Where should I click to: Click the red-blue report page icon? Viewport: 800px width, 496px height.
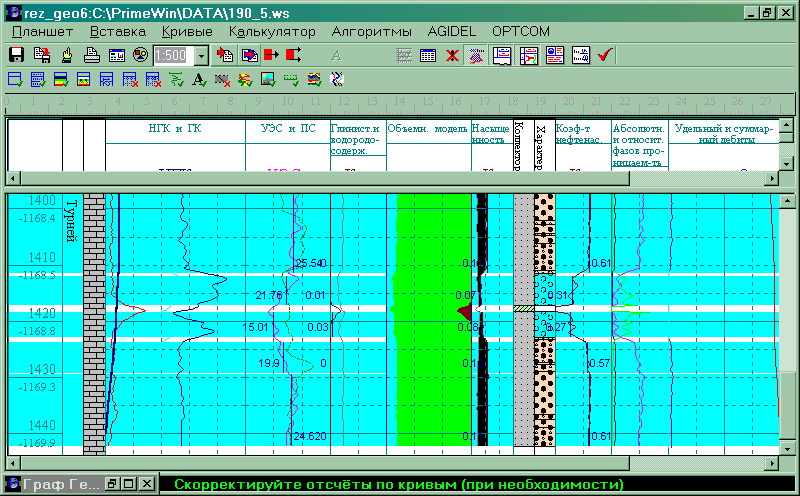pos(555,55)
